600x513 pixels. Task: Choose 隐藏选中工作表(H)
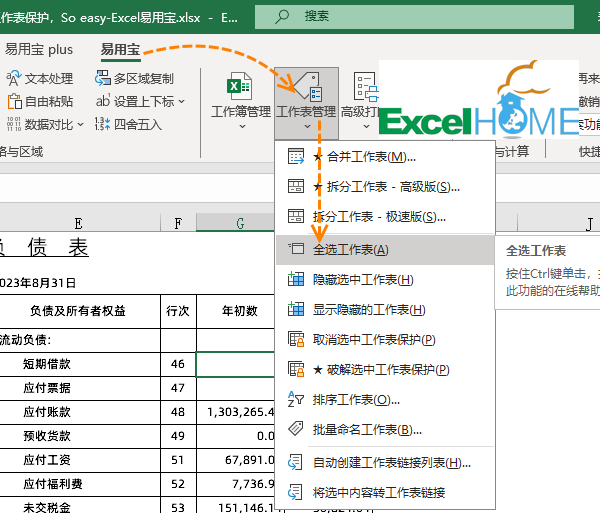coord(385,280)
